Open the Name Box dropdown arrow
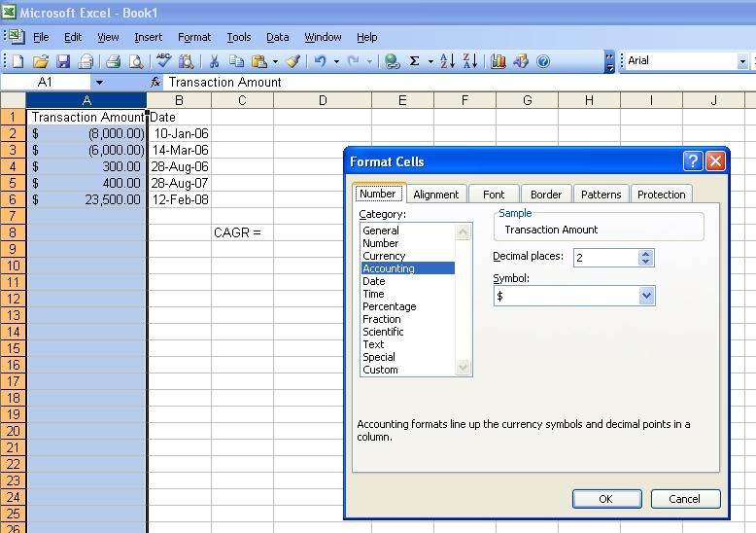Image resolution: width=756 pixels, height=533 pixels. (99, 83)
